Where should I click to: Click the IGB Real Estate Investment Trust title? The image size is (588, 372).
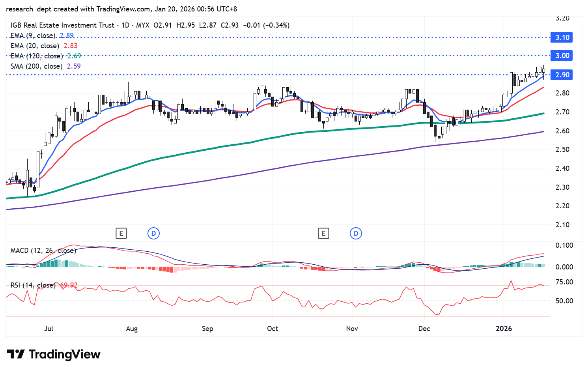(x=62, y=25)
